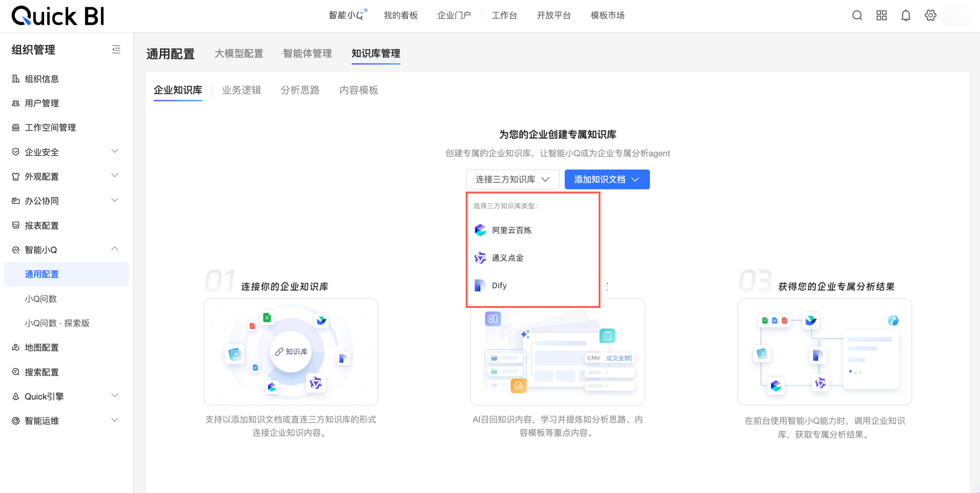This screenshot has width=980, height=493.
Task: Click the search magnifier icon in header
Action: pyautogui.click(x=857, y=16)
